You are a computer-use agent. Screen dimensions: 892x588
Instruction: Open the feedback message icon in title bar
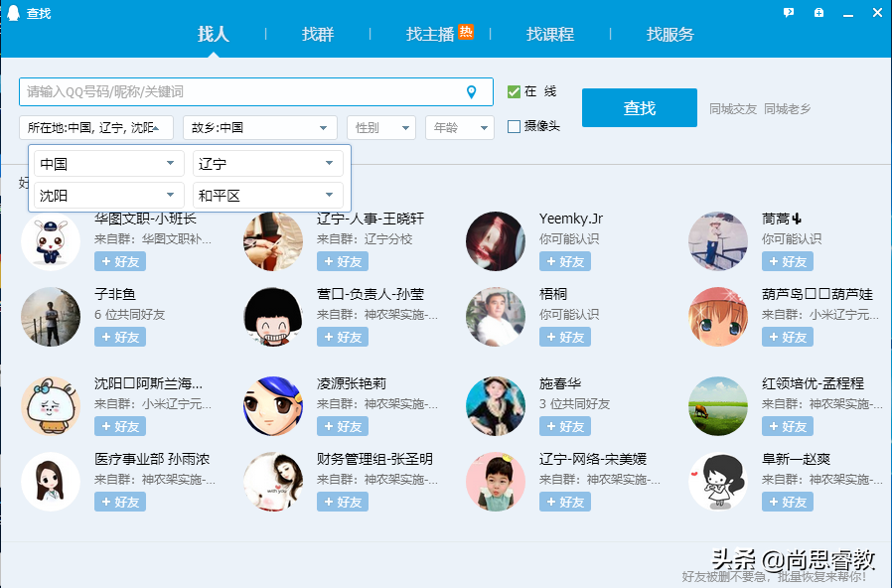click(789, 13)
